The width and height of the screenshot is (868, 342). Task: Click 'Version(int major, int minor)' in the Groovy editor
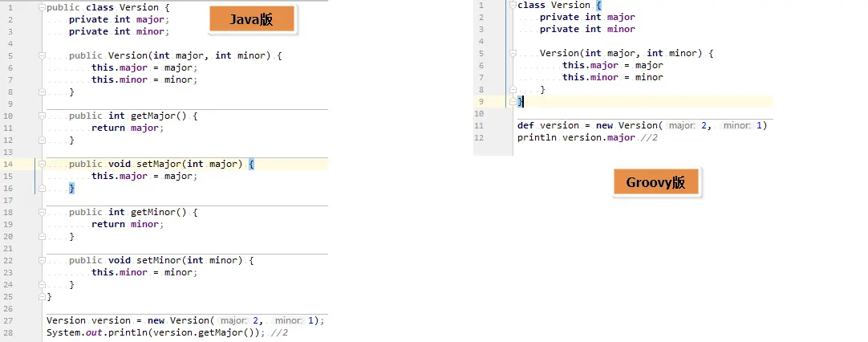(621, 54)
